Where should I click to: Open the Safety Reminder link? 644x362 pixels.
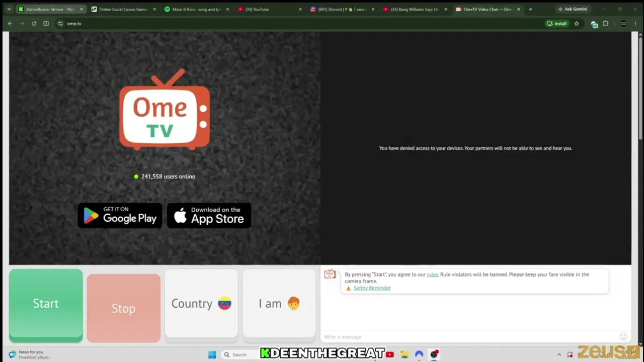pos(372,288)
